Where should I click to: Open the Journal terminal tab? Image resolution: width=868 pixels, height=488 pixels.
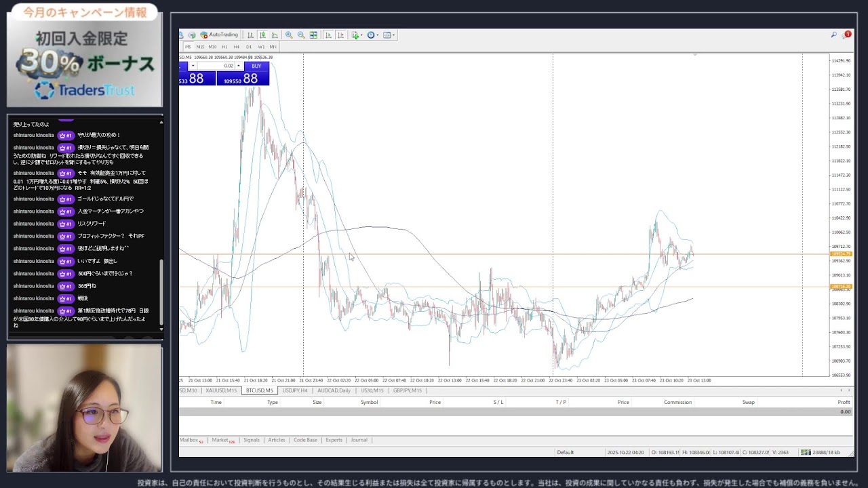point(359,440)
